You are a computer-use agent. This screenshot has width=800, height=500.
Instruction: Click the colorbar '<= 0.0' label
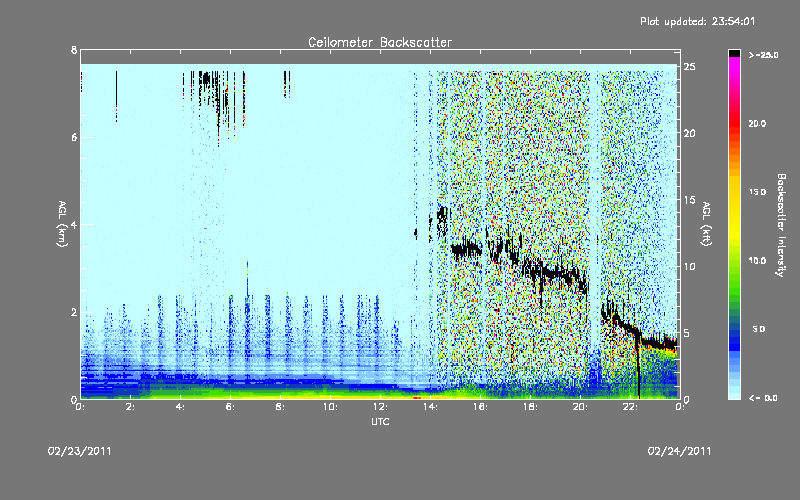(763, 398)
